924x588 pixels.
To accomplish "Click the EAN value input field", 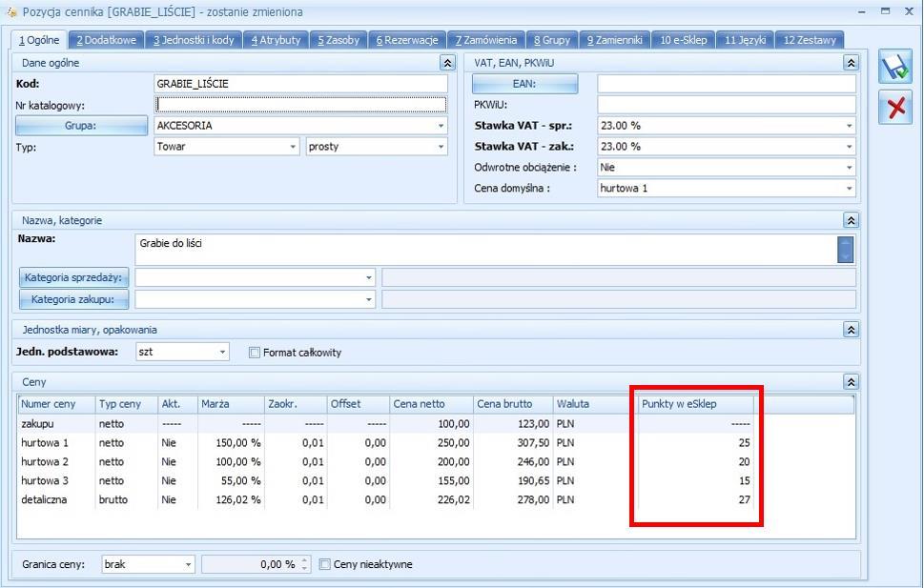I will pos(726,84).
